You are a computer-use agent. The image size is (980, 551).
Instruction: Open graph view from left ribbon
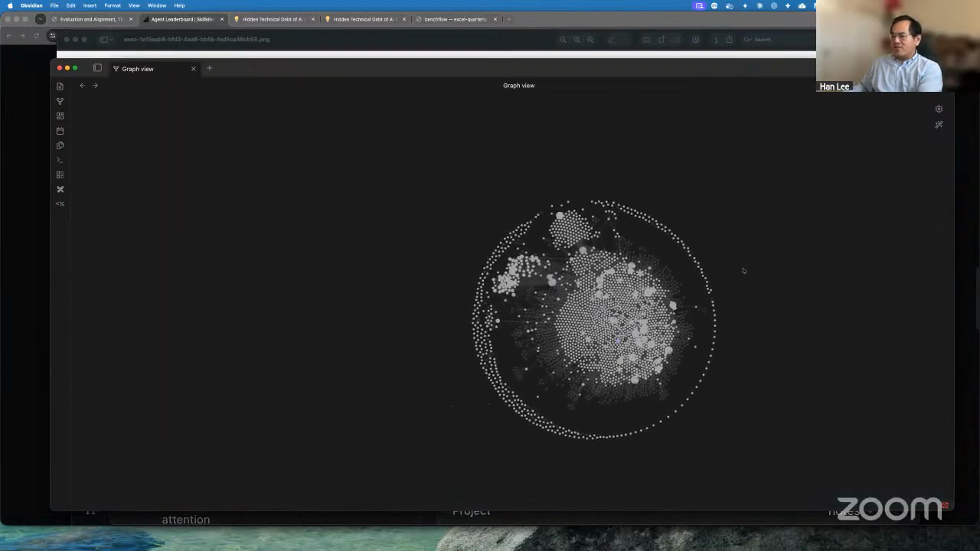[60, 101]
